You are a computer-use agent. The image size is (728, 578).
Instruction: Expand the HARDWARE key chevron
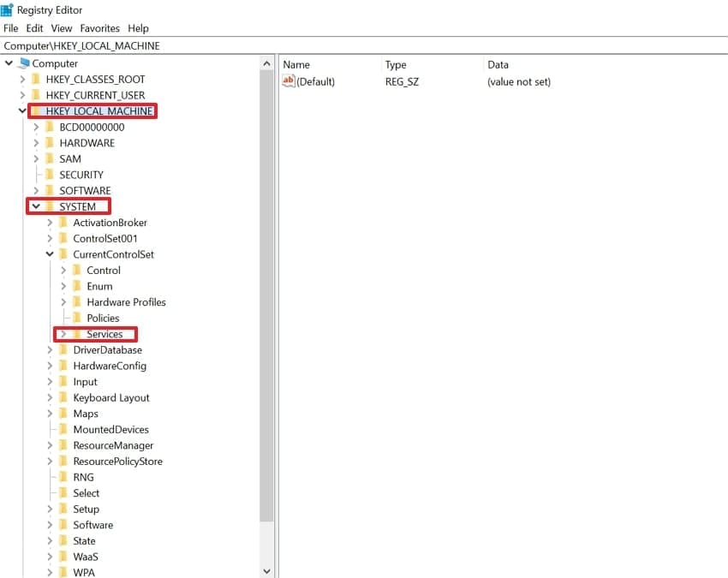point(36,143)
